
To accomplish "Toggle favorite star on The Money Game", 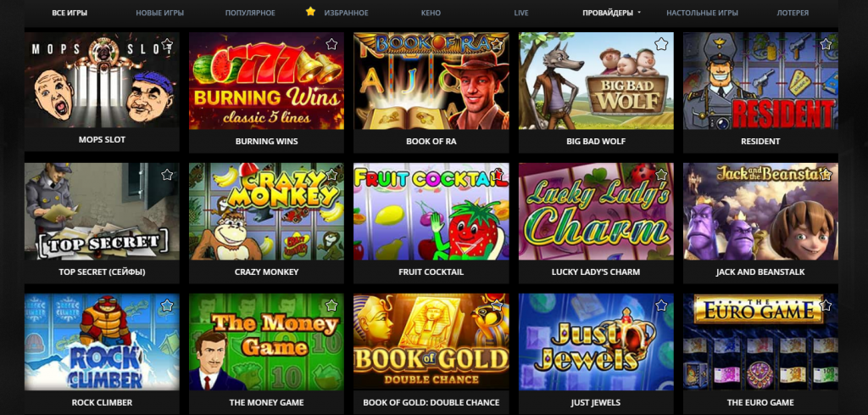I will click(331, 306).
